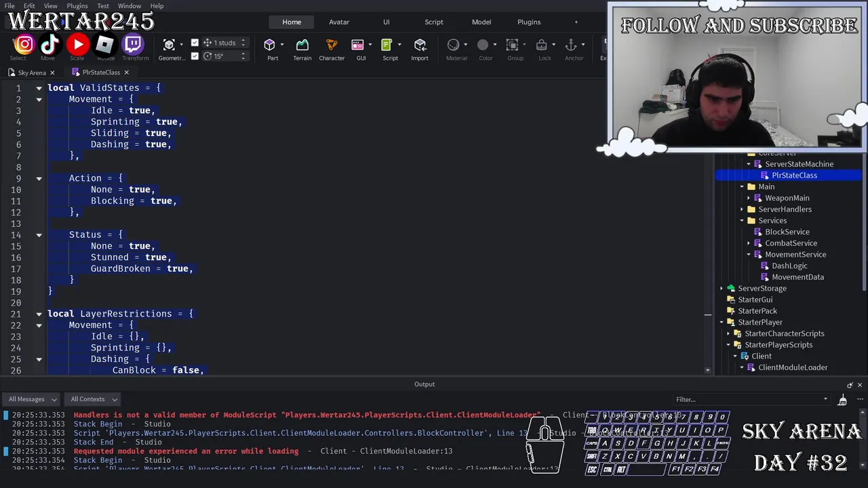Viewport: 868px width, 488px height.
Task: Insert a new Part
Action: [x=269, y=45]
